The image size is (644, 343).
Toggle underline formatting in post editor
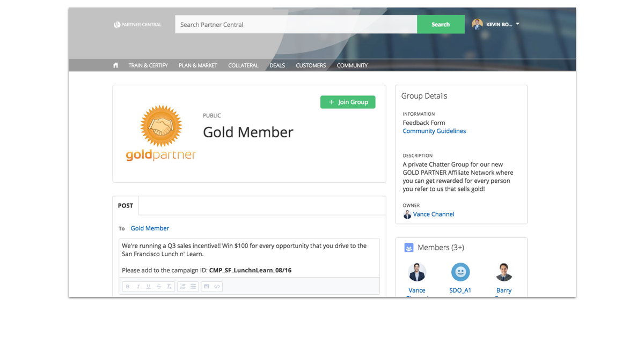point(148,287)
